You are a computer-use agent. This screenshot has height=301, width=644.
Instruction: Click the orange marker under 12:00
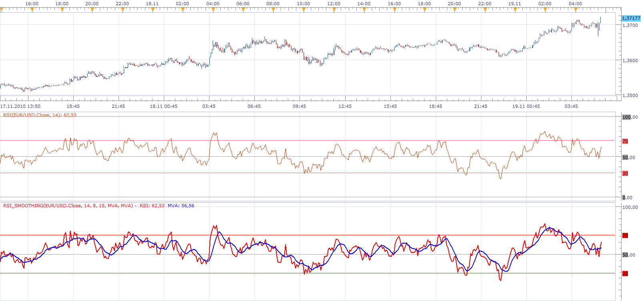click(x=334, y=10)
